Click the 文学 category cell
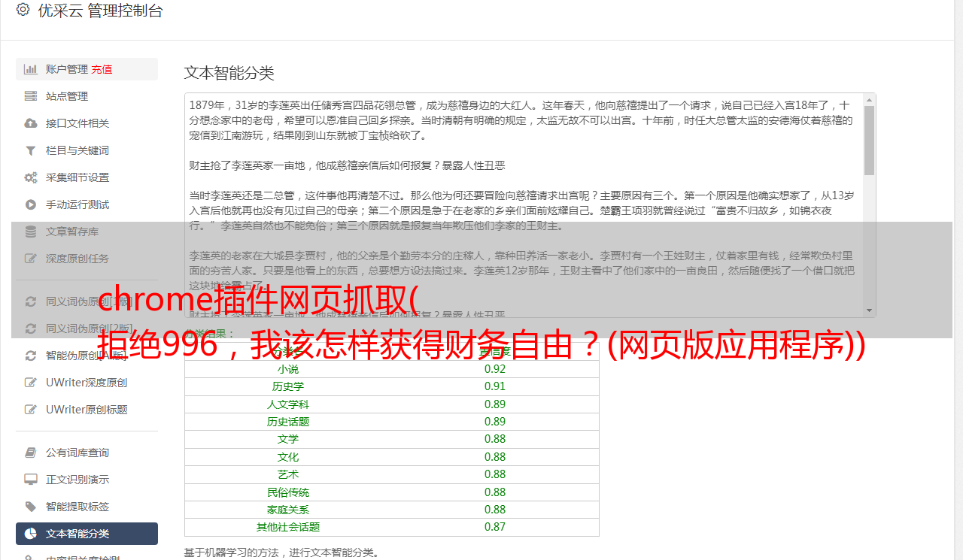Viewport: 963px width, 560px height. [x=287, y=439]
